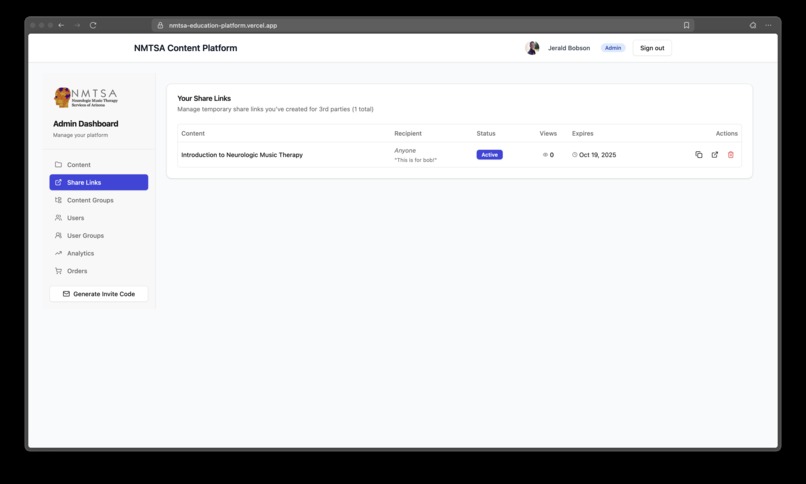Viewport: 806px width, 484px height.
Task: Click the "This is for bob!" note
Action: pyautogui.click(x=415, y=160)
